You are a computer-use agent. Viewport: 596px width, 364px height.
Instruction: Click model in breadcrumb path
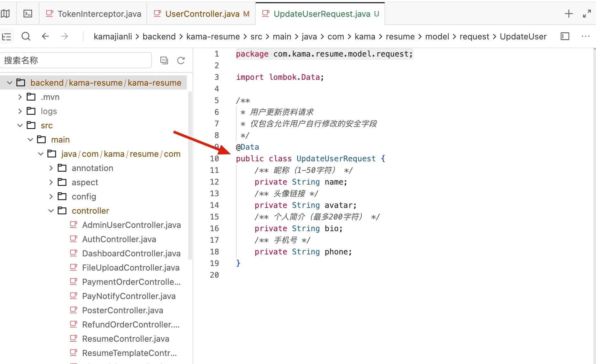pyautogui.click(x=437, y=37)
